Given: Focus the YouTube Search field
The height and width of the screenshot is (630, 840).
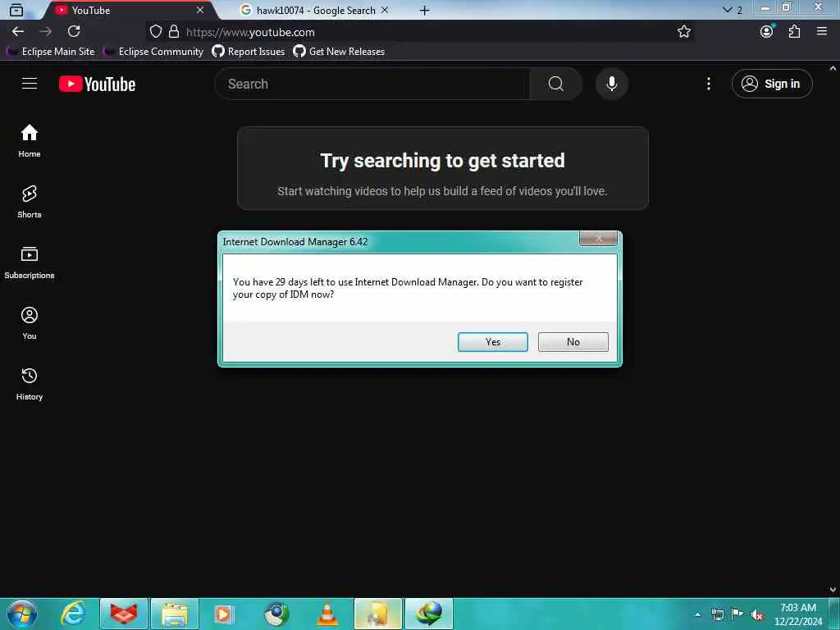Looking at the screenshot, I should [x=372, y=84].
